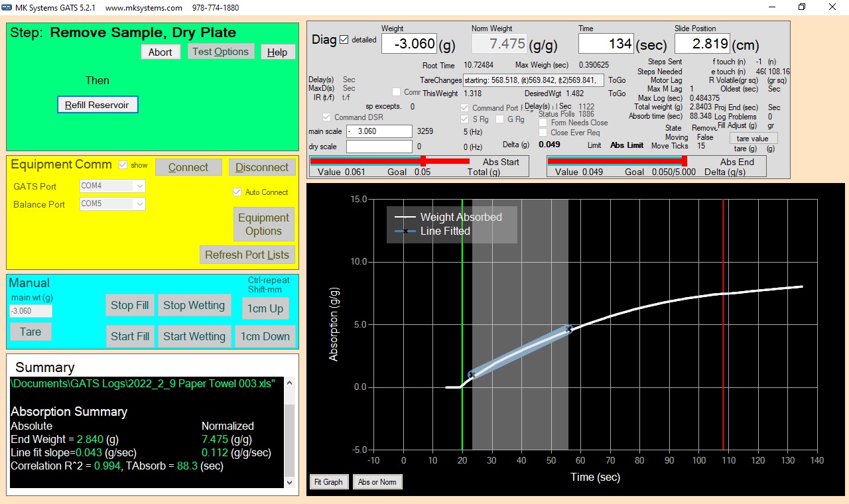
Task: Toggle the Command DSR checkbox
Action: tap(326, 117)
